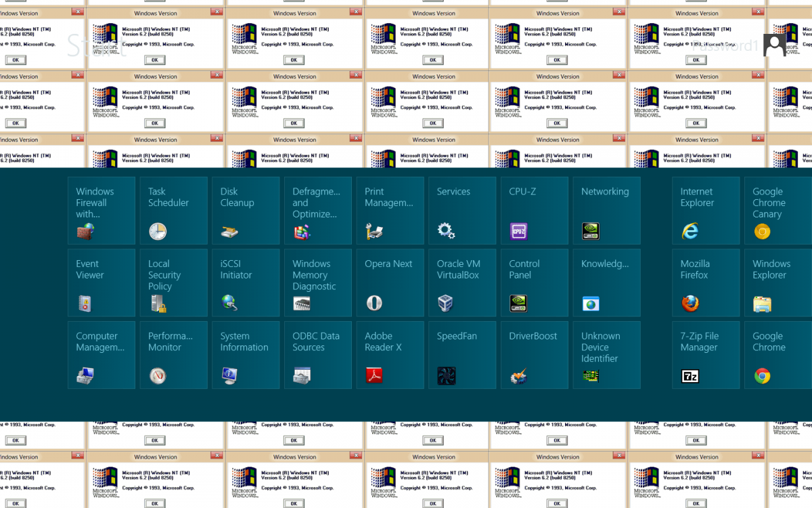Viewport: 812px width, 508px height.
Task: Open the Knowledge tile
Action: 607,283
